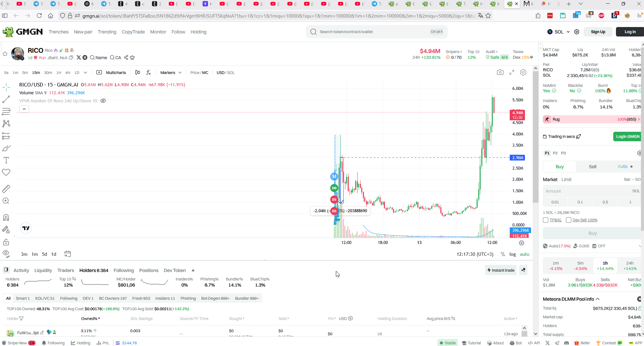Open the platform settings gear in header
The width and height of the screenshot is (644, 346).
[577, 32]
